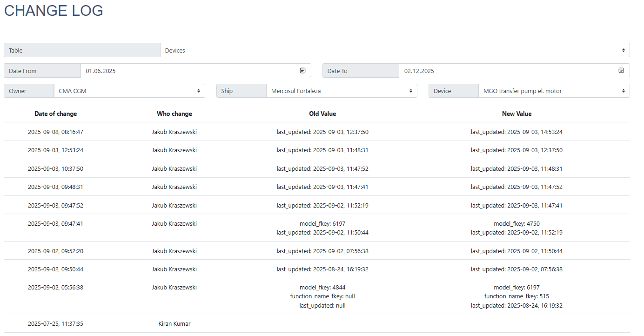Screen dimensions: 644x336
Task: Open the Date To calendar picker icon
Action: tap(621, 71)
